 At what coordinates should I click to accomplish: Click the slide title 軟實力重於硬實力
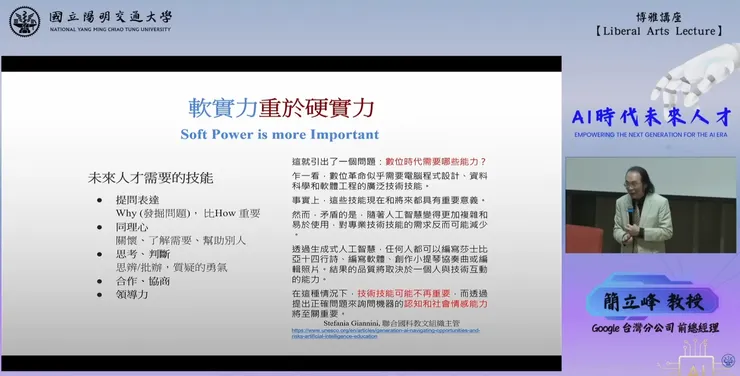point(281,108)
